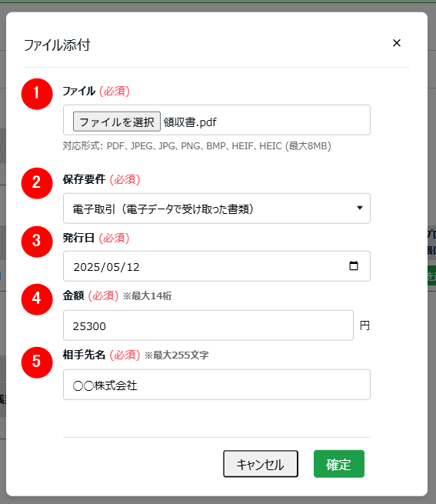The image size is (436, 504).
Task: Click the ファイル (必須) label
Action: [96, 91]
